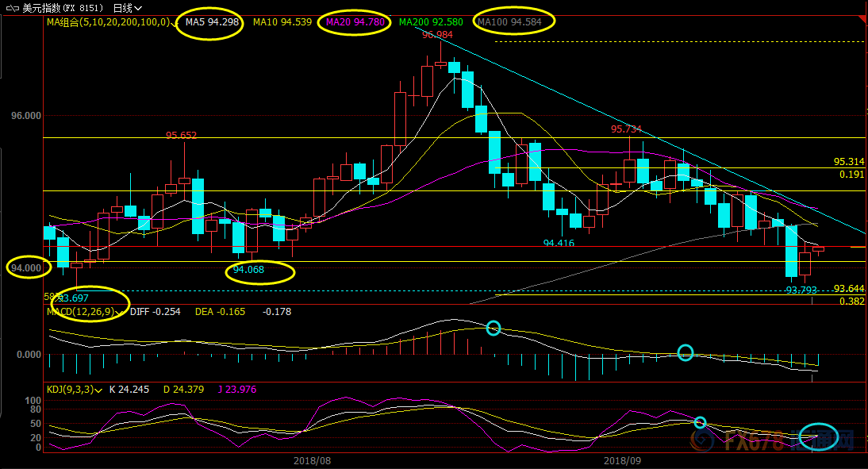The width and height of the screenshot is (868, 469).
Task: Click the 95.731 high price marker
Action: [626, 129]
